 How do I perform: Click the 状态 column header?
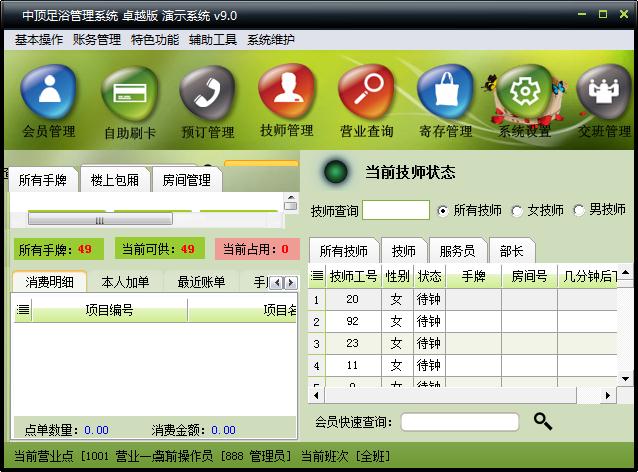pos(429,276)
